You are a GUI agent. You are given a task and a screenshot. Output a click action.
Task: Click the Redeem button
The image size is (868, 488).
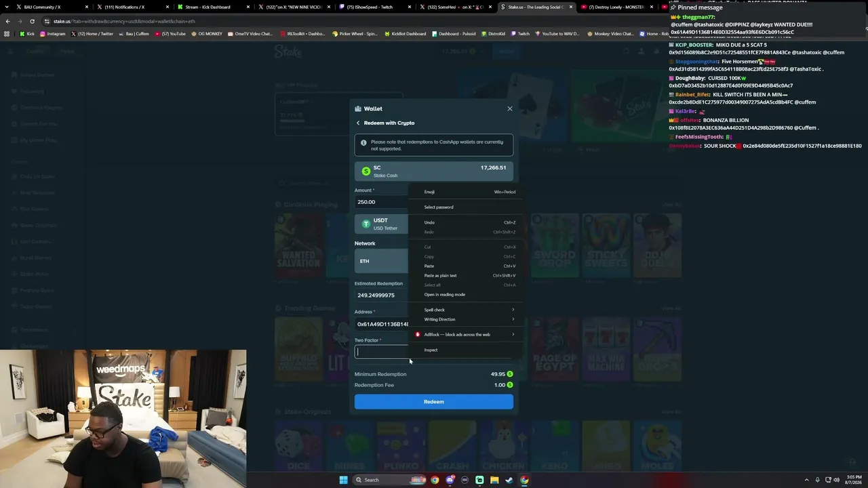(x=434, y=402)
